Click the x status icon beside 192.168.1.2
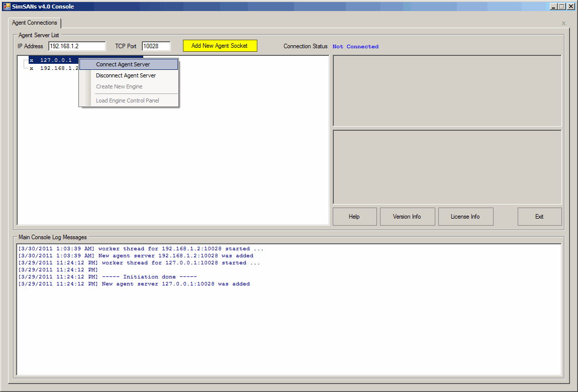The width and height of the screenshot is (578, 392). [32, 68]
